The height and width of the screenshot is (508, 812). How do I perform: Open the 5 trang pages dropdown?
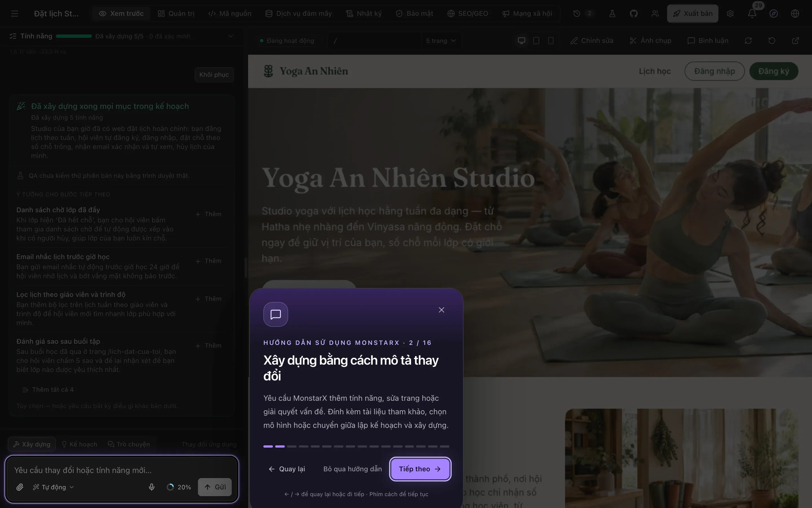click(x=441, y=41)
